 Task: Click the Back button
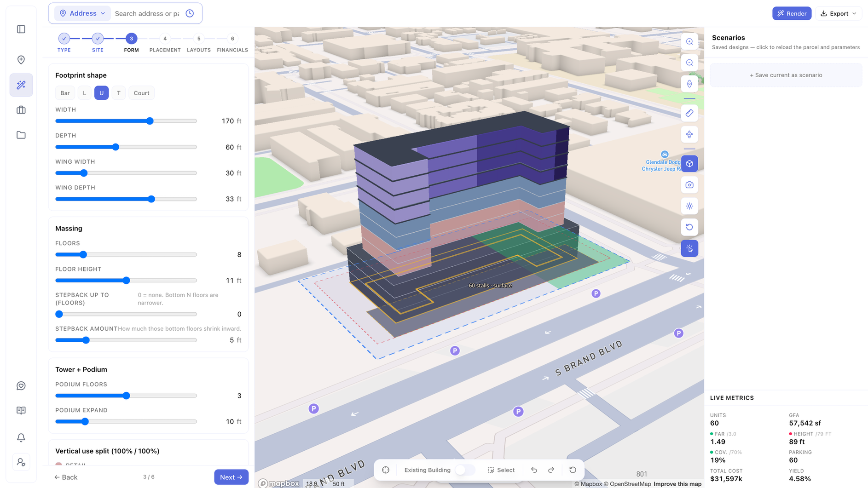click(66, 477)
